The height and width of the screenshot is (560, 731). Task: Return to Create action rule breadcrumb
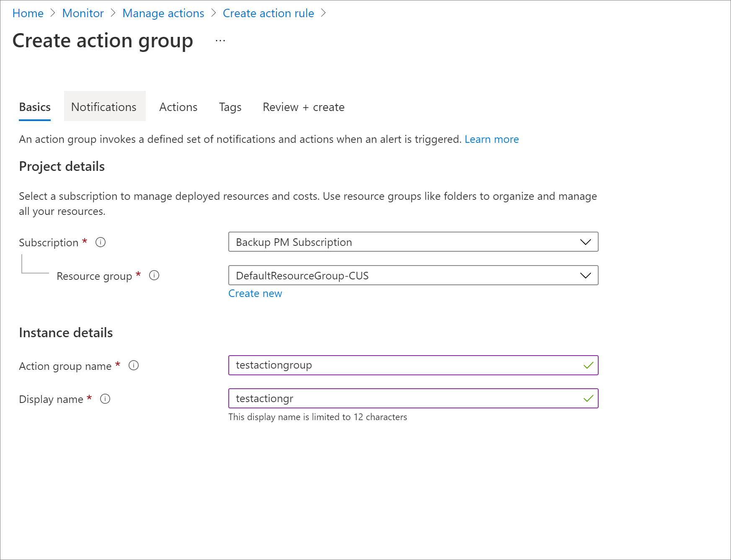point(268,13)
